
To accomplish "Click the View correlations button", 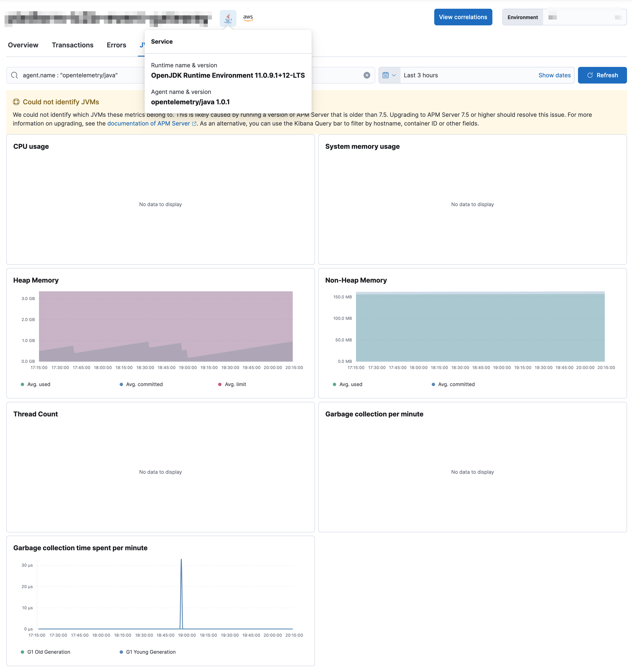I will pos(463,17).
